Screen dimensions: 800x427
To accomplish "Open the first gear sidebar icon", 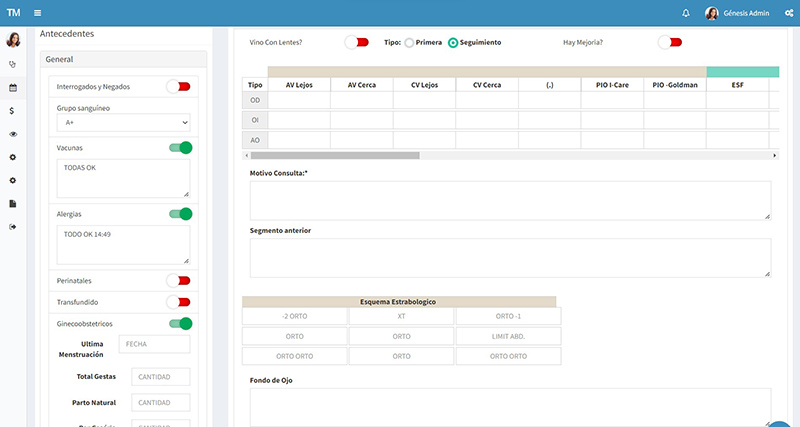I will click(13, 157).
